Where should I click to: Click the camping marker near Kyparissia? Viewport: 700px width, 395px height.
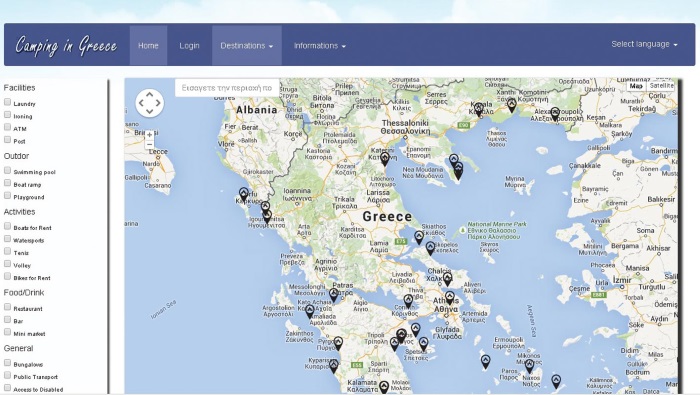coord(333,366)
